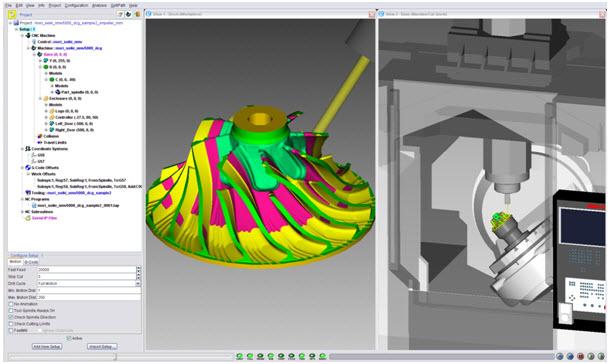Select the Tooling icon in project tree

coord(28,193)
